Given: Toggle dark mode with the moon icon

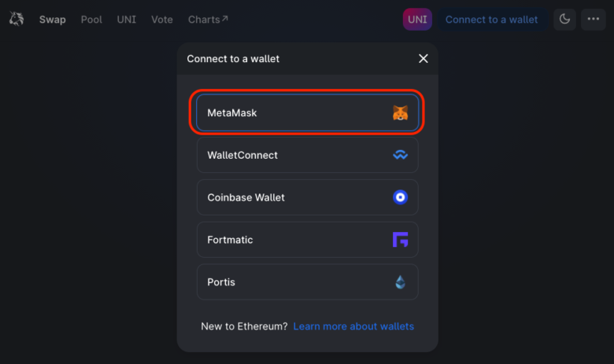Looking at the screenshot, I should pos(564,19).
